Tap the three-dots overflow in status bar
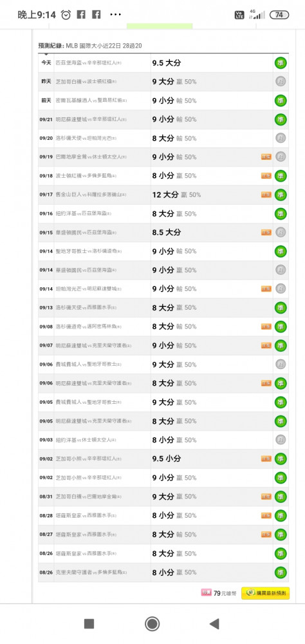 pos(116,15)
